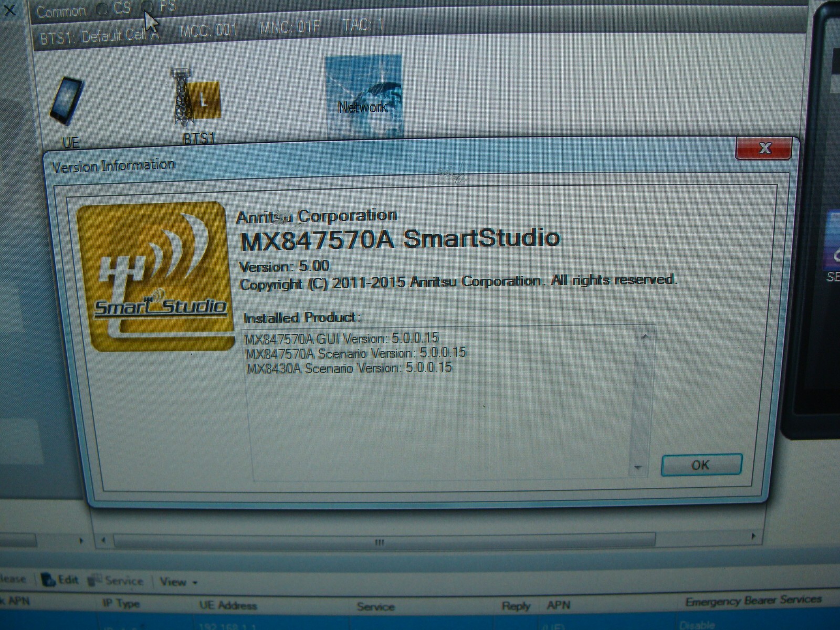This screenshot has width=840, height=630.
Task: Open the Network globe icon
Action: [363, 96]
